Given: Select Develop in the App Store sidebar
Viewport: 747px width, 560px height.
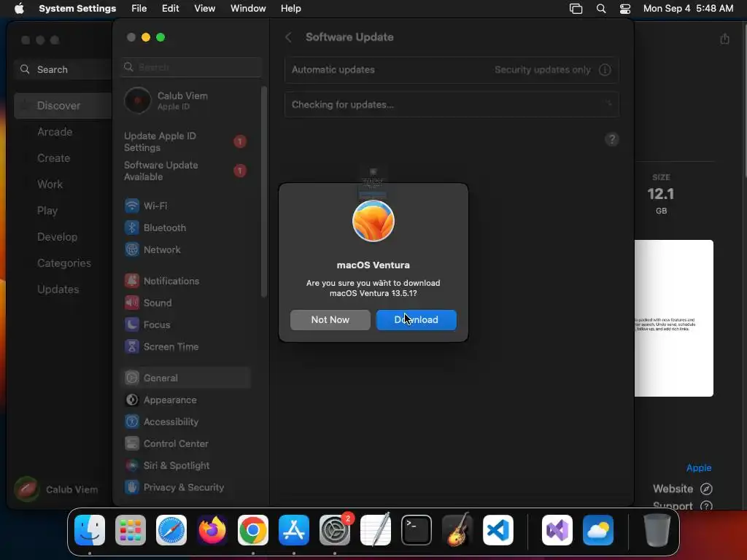Looking at the screenshot, I should coord(57,237).
